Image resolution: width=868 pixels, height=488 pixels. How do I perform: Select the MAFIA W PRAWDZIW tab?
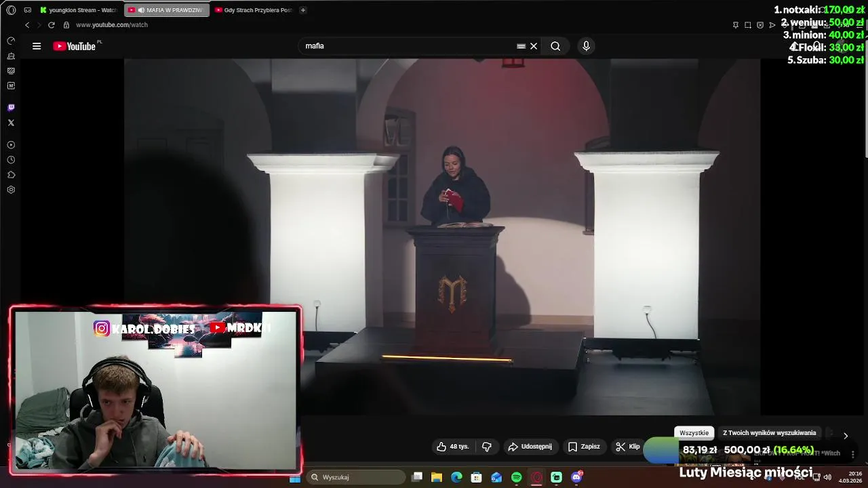167,10
